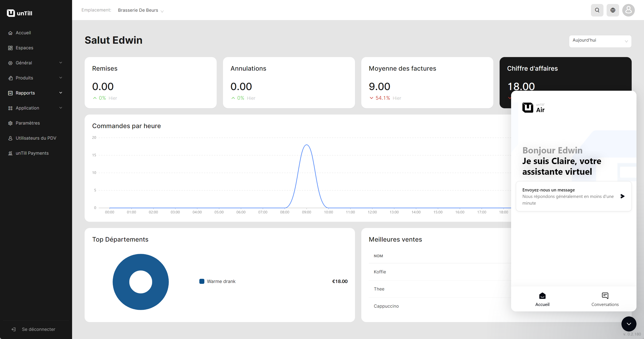This screenshot has width=644, height=339.
Task: Click the unTill Air logo in chat
Action: [533, 108]
